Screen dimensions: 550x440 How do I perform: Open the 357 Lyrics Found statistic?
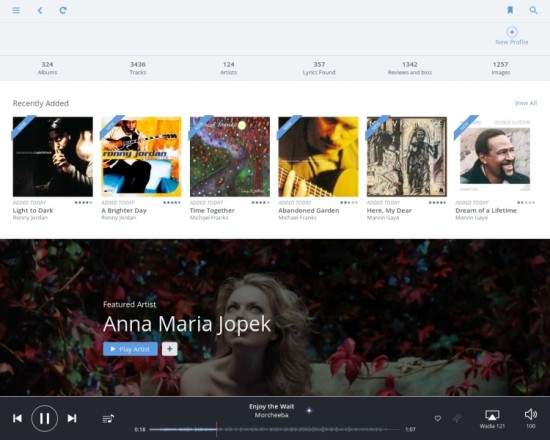coord(319,68)
